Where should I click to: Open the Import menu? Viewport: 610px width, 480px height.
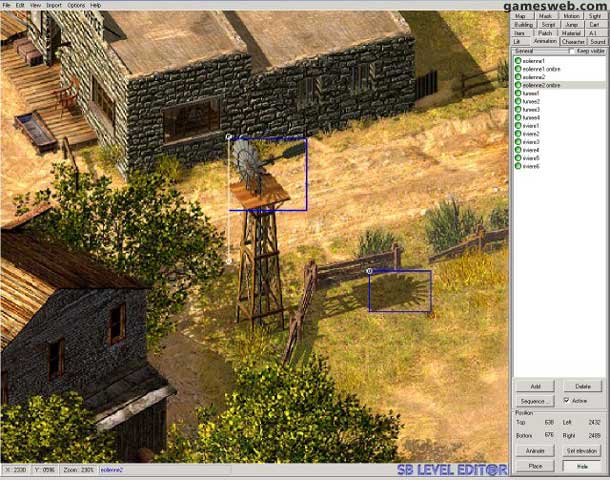[x=53, y=5]
